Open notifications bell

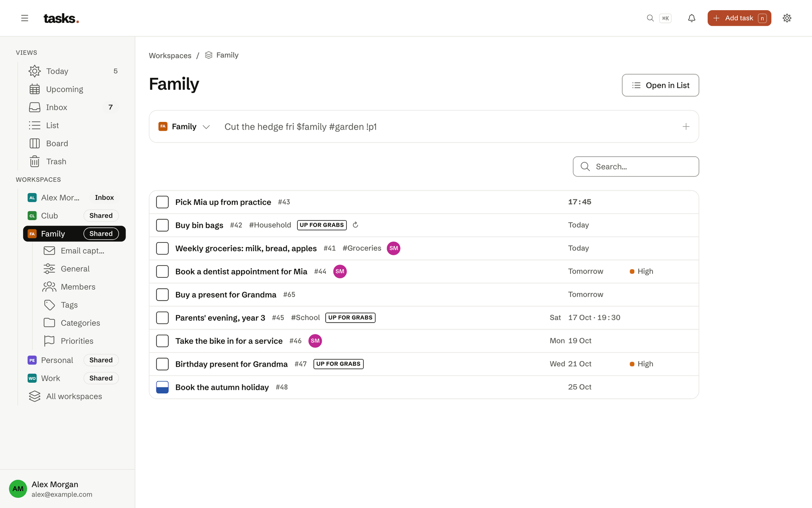tap(691, 18)
